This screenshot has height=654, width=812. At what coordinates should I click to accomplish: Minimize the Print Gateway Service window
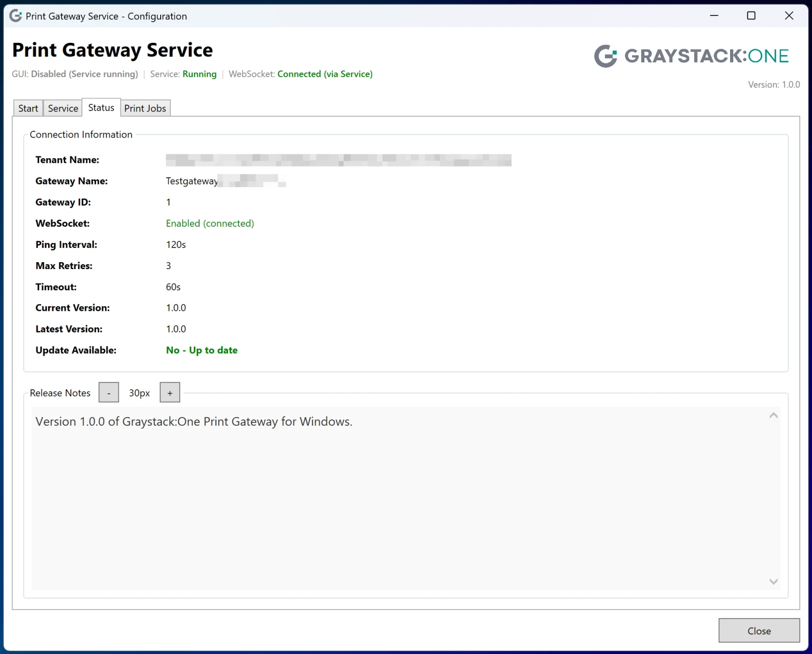point(714,16)
